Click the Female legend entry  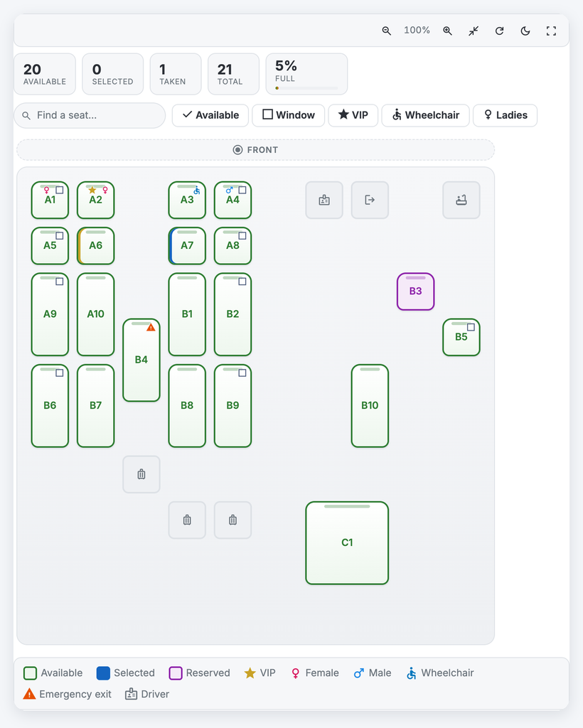(x=315, y=673)
